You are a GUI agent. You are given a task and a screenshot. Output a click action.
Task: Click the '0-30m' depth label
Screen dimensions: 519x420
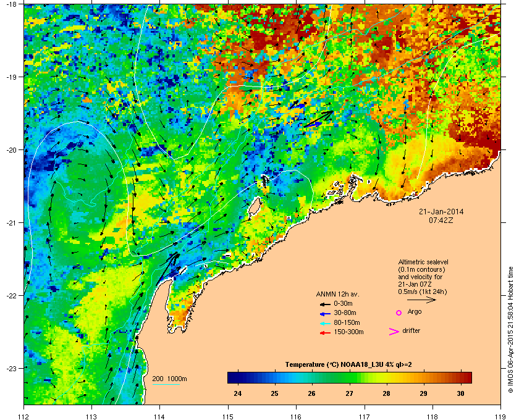click(x=344, y=303)
